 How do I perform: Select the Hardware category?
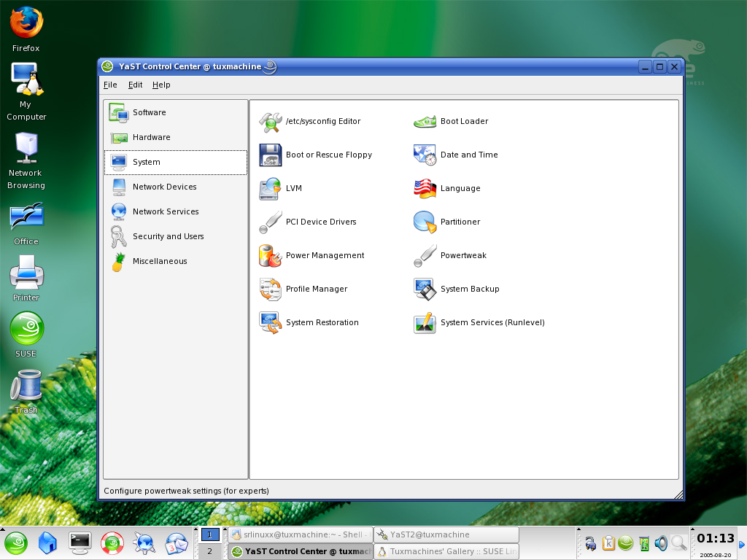[176, 137]
